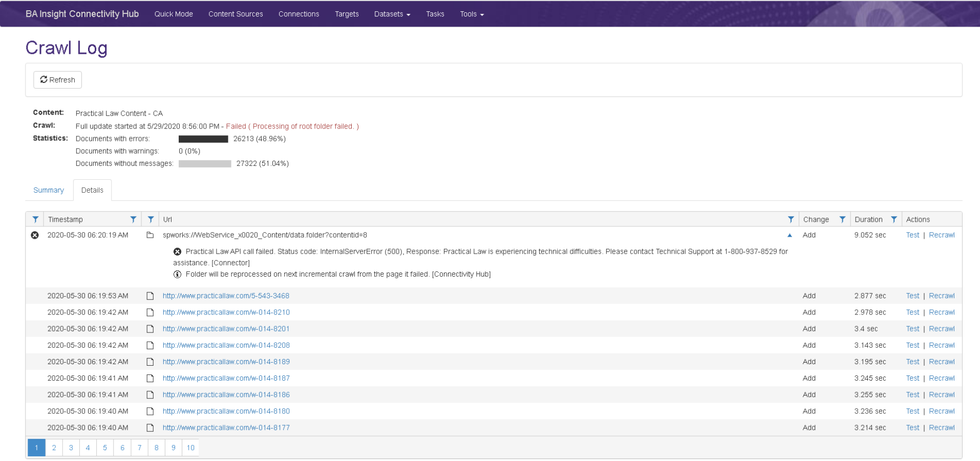Click the documents with errors bar
The height and width of the screenshot is (461, 980).
tap(203, 139)
